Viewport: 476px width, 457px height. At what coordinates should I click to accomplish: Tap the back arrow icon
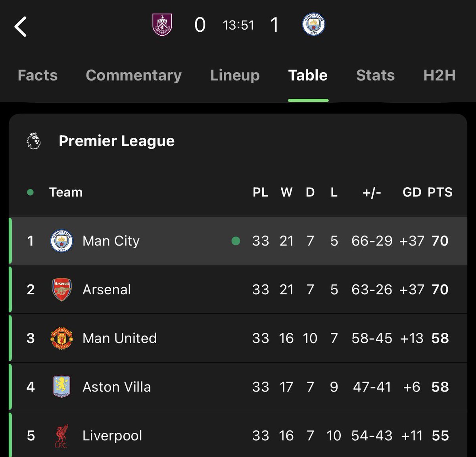[21, 27]
